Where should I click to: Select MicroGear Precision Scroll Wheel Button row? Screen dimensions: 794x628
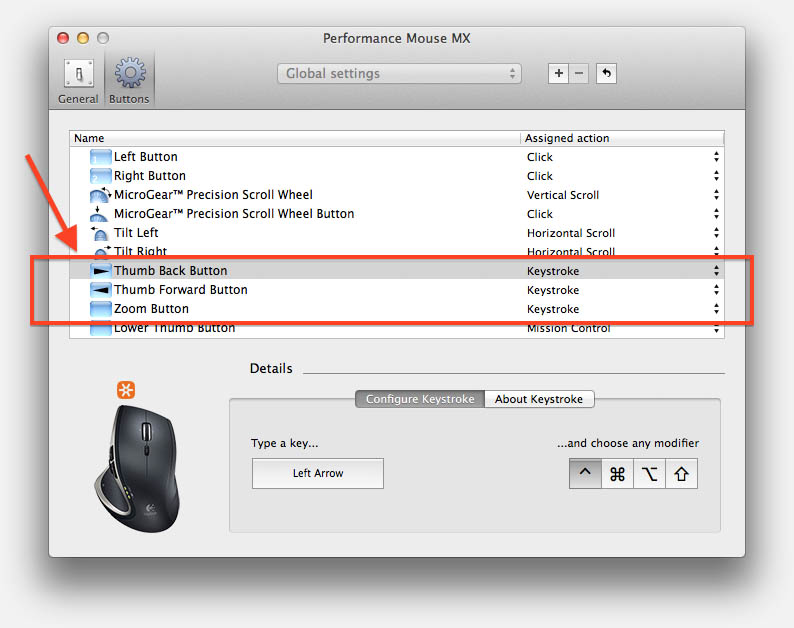click(396, 214)
